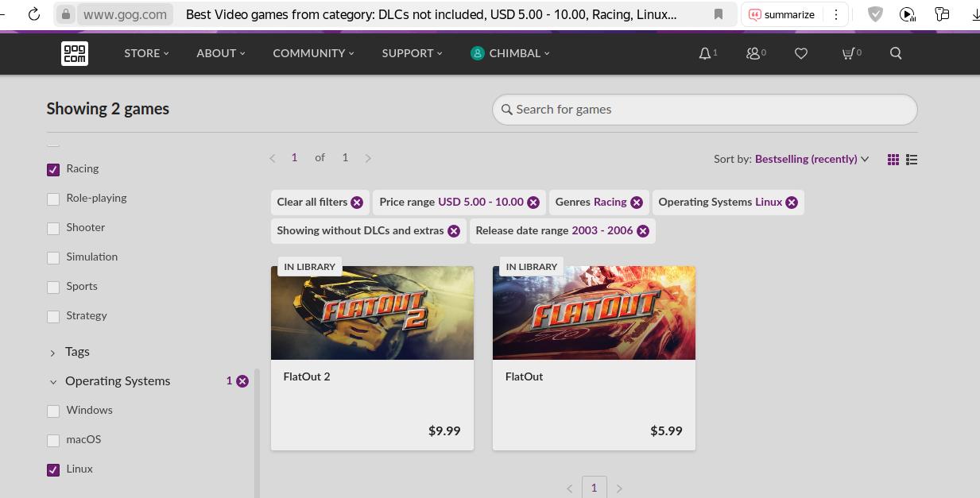Expand the Tags filter section
Image resolution: width=980 pixels, height=498 pixels.
tap(77, 352)
